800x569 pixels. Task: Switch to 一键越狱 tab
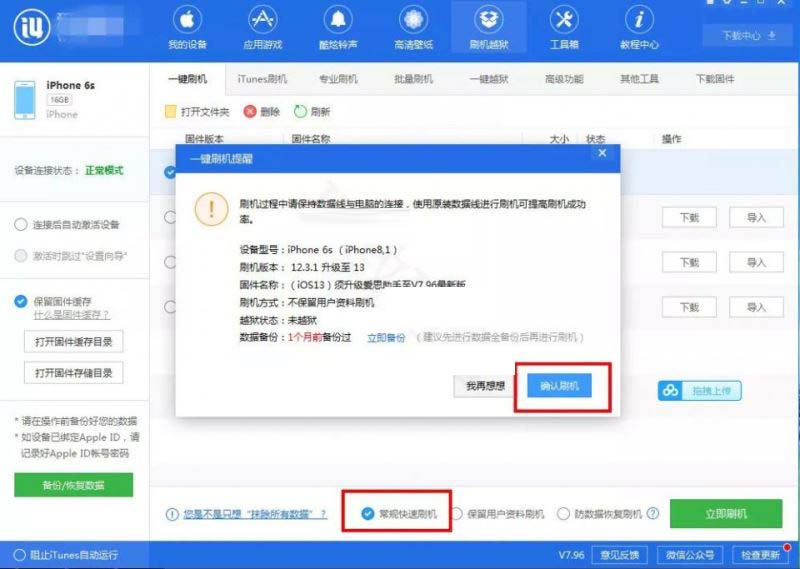tap(489, 79)
